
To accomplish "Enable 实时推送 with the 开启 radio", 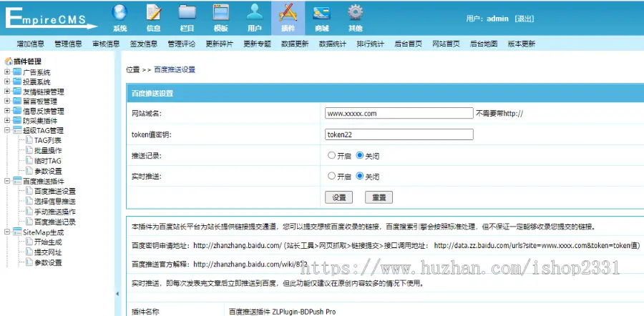I will pyautogui.click(x=331, y=176).
